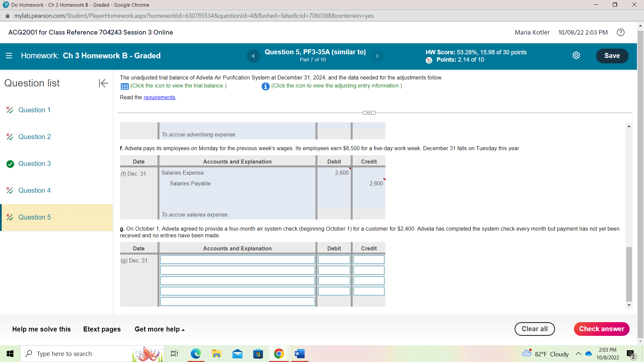Click the green checkmark on Question 3
The width and height of the screenshot is (644, 362).
pyautogui.click(x=10, y=164)
